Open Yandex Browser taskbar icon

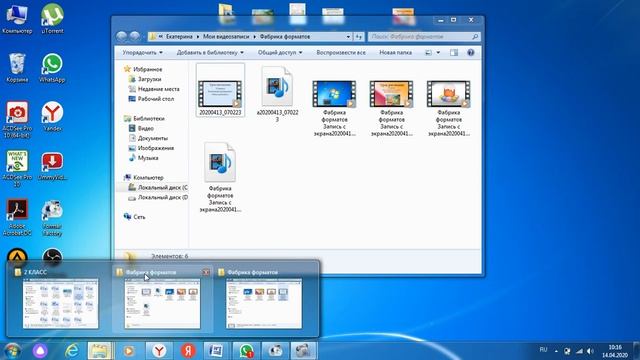click(x=159, y=351)
